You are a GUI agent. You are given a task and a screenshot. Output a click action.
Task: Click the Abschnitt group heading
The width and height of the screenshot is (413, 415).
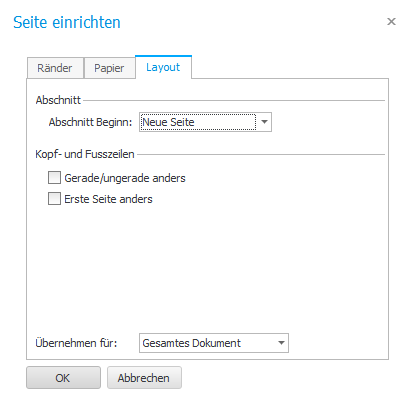pyautogui.click(x=58, y=100)
